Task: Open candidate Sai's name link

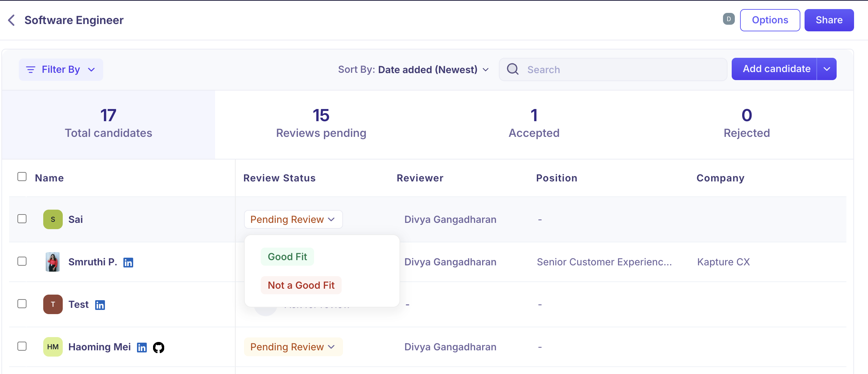Action: pos(76,219)
